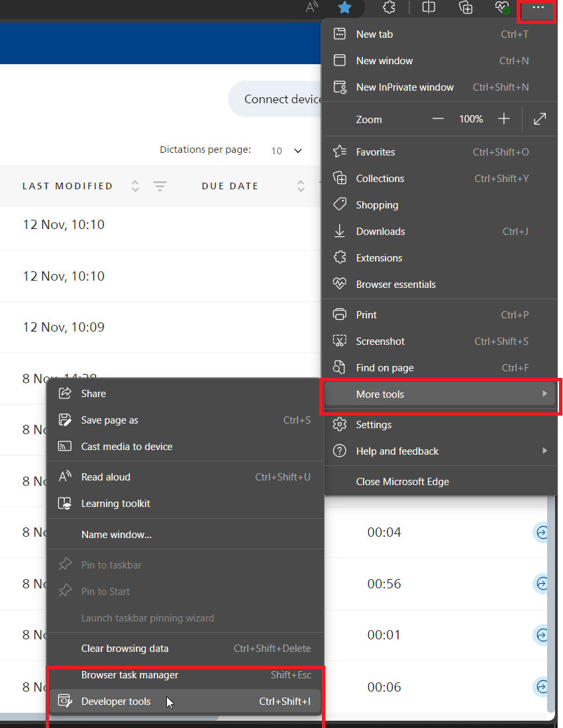Open the Last Modified filter icon
563x728 pixels.
[x=160, y=186]
